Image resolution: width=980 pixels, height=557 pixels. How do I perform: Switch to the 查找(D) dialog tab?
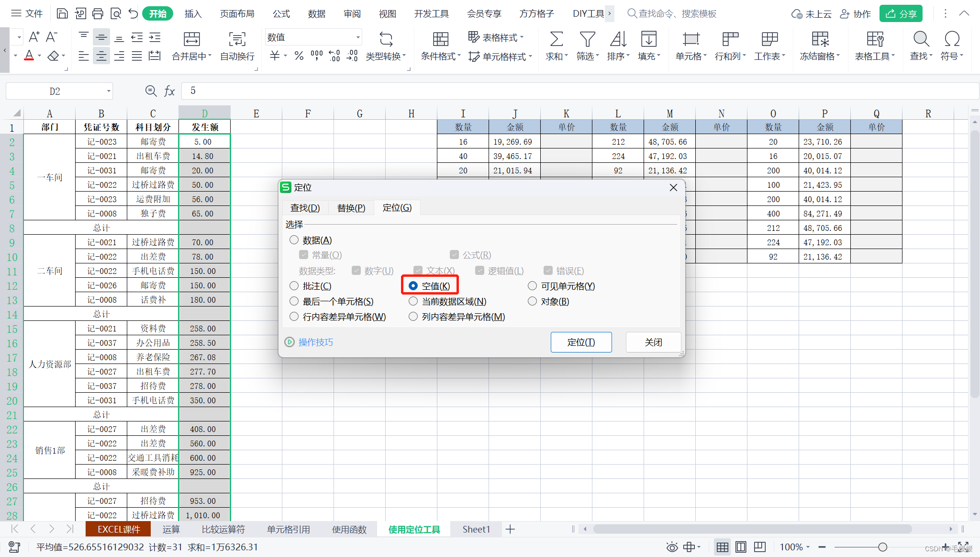305,208
